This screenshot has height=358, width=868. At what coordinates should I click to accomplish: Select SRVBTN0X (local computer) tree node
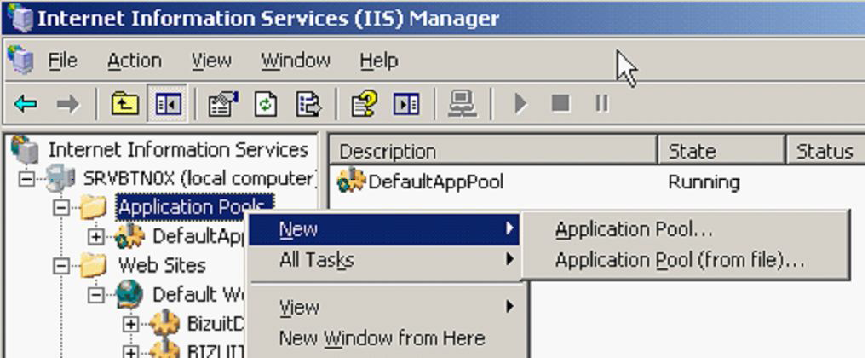[199, 178]
